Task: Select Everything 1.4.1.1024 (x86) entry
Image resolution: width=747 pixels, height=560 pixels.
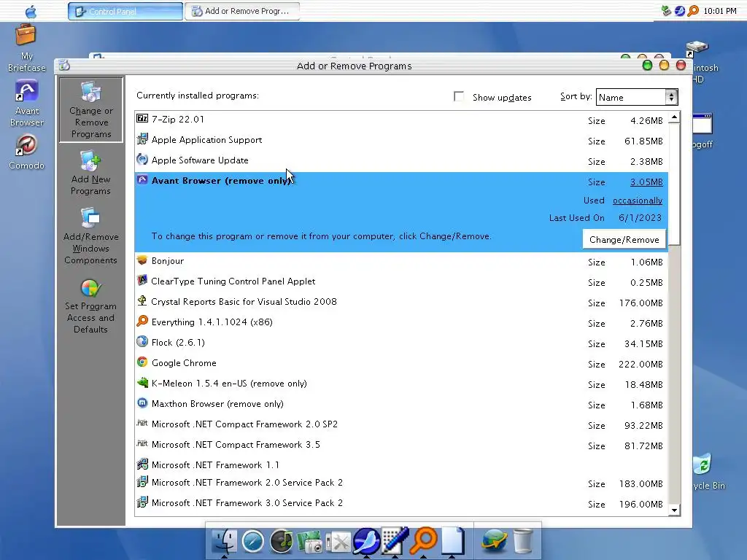Action: click(x=401, y=323)
